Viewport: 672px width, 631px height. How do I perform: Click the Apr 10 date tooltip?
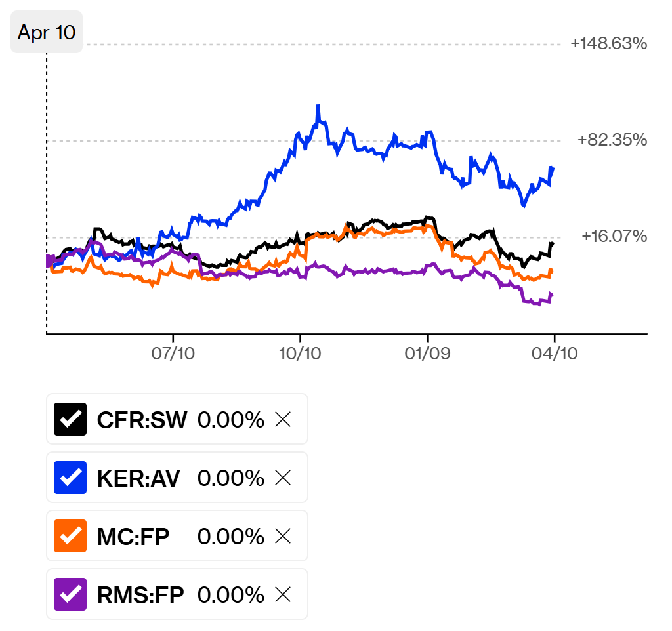point(47,32)
